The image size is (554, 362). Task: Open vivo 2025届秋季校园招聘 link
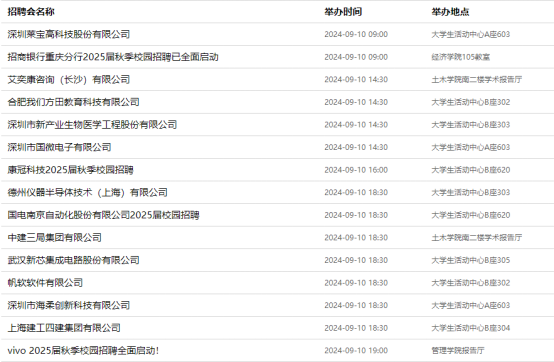tap(83, 350)
